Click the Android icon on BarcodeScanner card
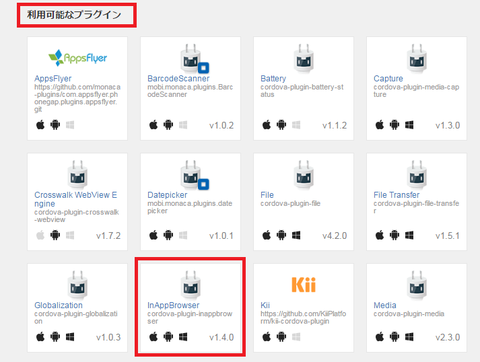This screenshot has width=480, height=362. 168,125
